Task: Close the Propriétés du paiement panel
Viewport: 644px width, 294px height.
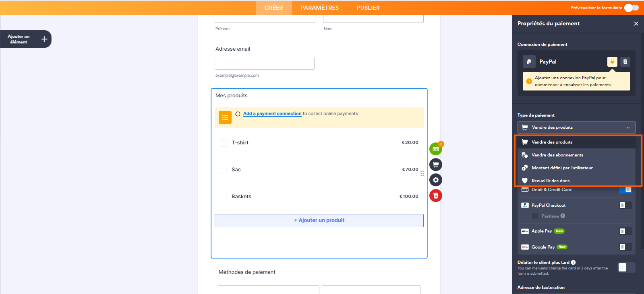Action: click(636, 24)
